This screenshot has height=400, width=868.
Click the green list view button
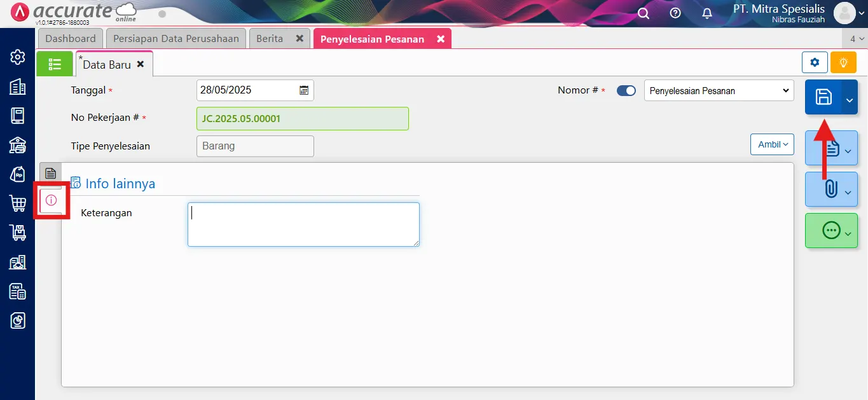coord(55,64)
